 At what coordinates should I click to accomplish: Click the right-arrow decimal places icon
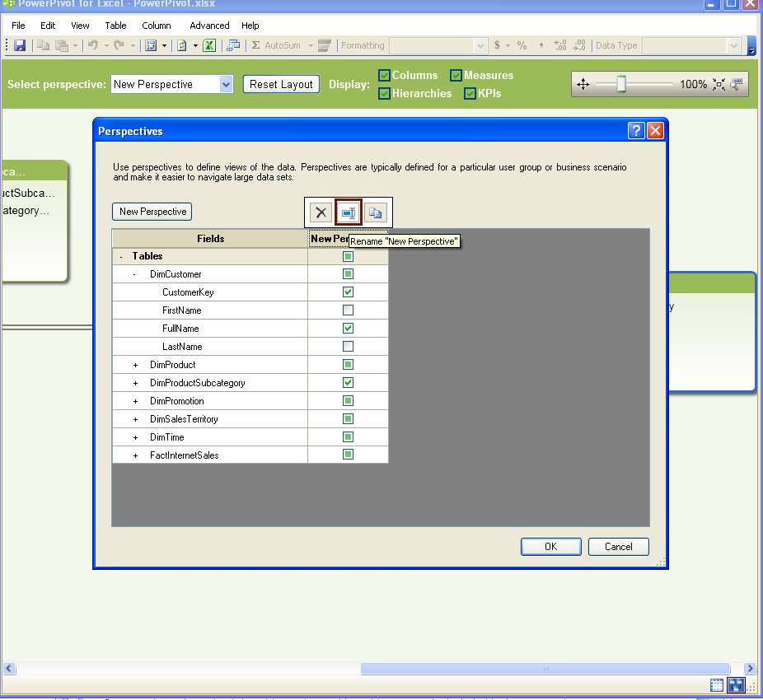point(579,45)
